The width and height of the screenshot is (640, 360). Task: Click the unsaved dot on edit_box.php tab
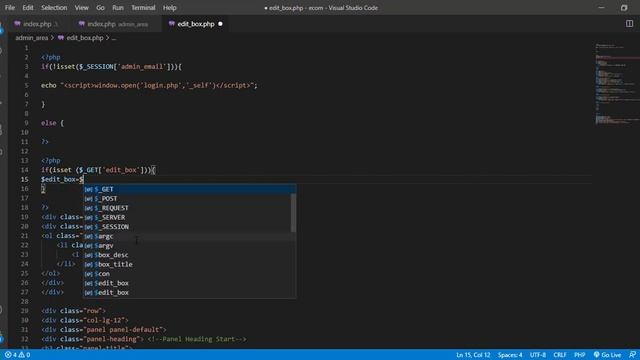tap(220, 24)
